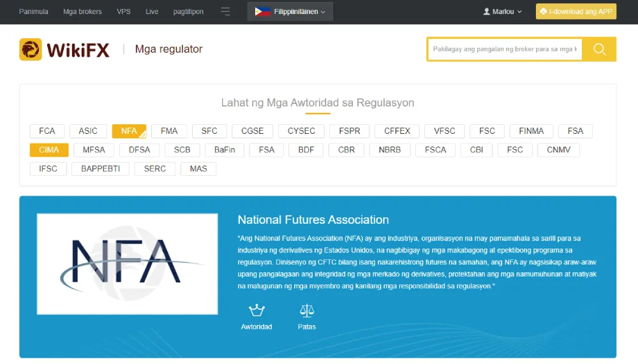The height and width of the screenshot is (364, 638).
Task: Click the WikiFX logo icon
Action: click(31, 49)
